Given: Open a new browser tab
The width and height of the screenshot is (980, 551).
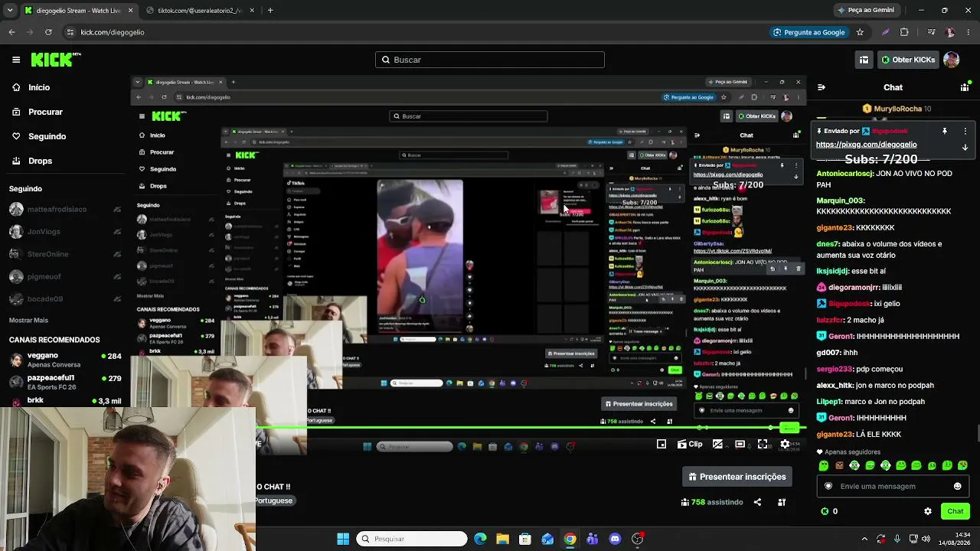Looking at the screenshot, I should coord(270,11).
